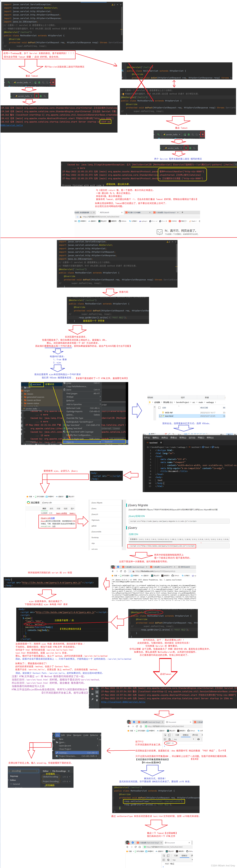This screenshot has width=237, height=868.
Task: Close the test.html tab in VS Code
Action: [161, 443]
